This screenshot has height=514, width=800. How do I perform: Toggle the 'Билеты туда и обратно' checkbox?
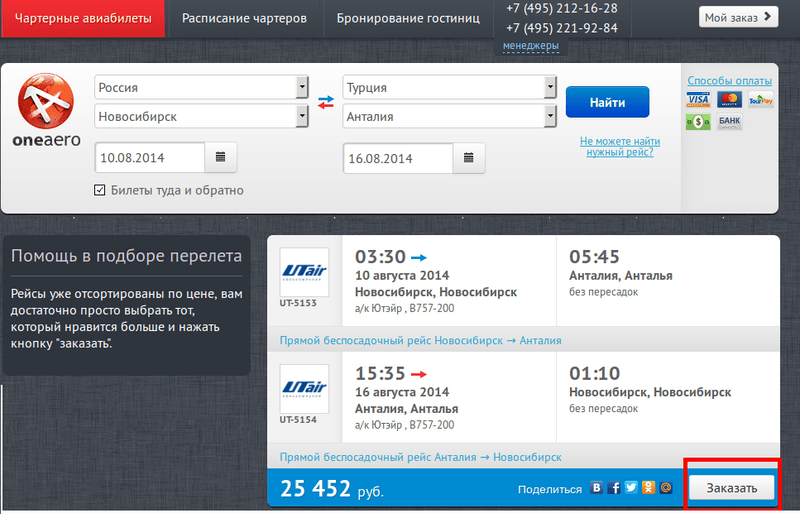(x=100, y=190)
